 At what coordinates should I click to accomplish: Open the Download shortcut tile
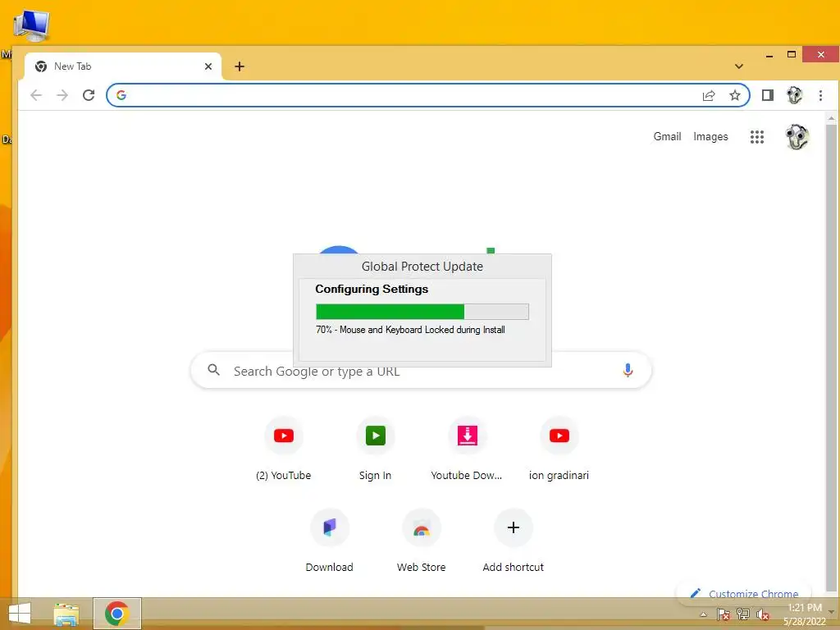click(x=330, y=540)
